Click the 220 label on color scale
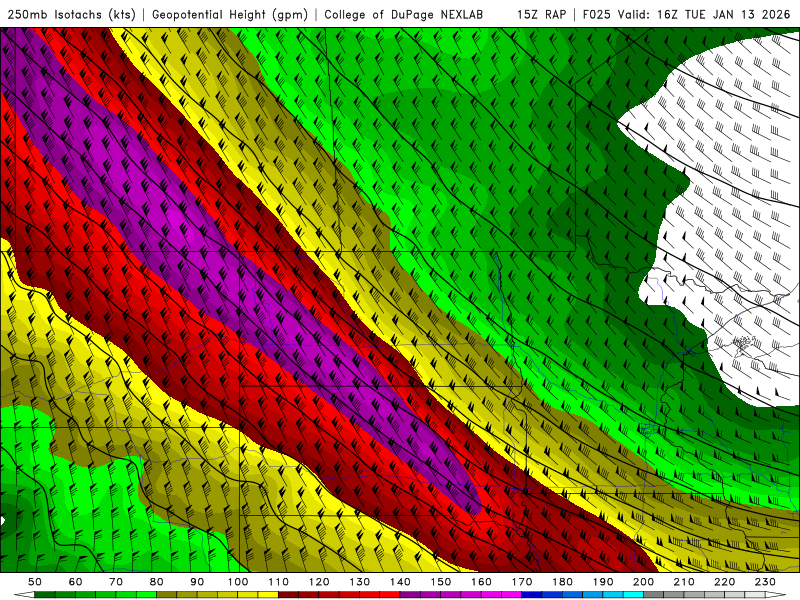 pyautogui.click(x=724, y=582)
